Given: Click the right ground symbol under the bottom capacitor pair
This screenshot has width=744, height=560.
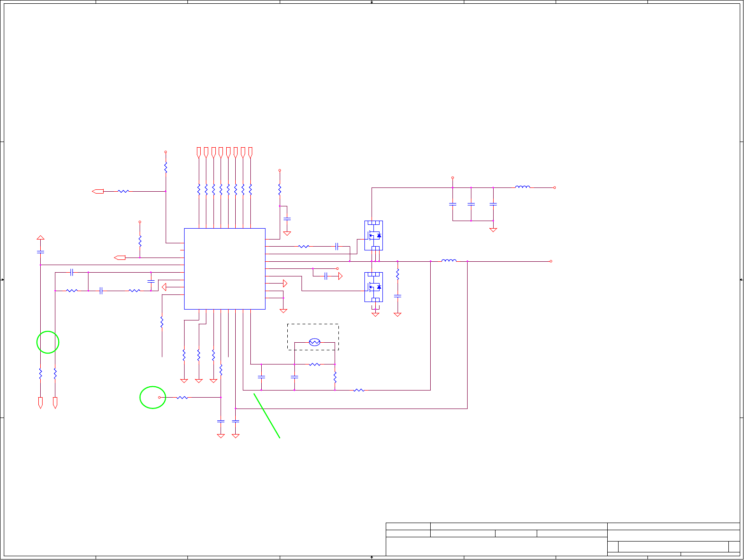Looking at the screenshot, I should [x=236, y=436].
